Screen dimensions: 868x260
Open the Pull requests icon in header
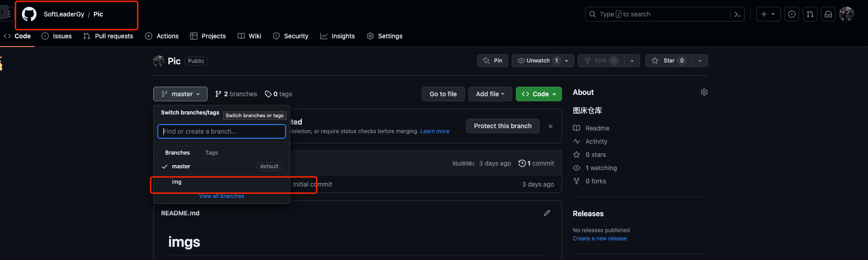(x=810, y=14)
